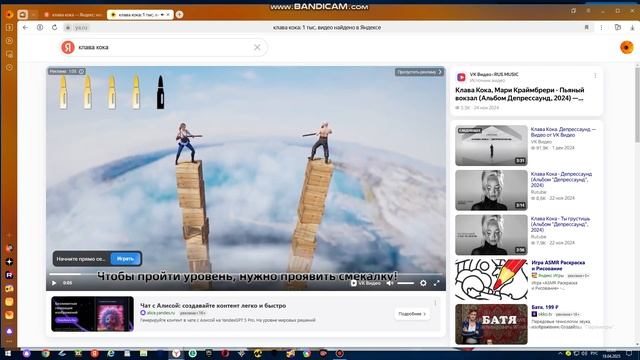640x360 pixels.
Task: Click the VK Видео source icon
Action: pyautogui.click(x=461, y=77)
